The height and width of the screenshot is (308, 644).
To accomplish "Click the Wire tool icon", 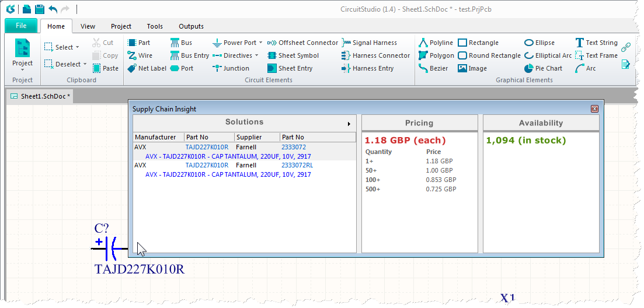I will click(x=131, y=55).
